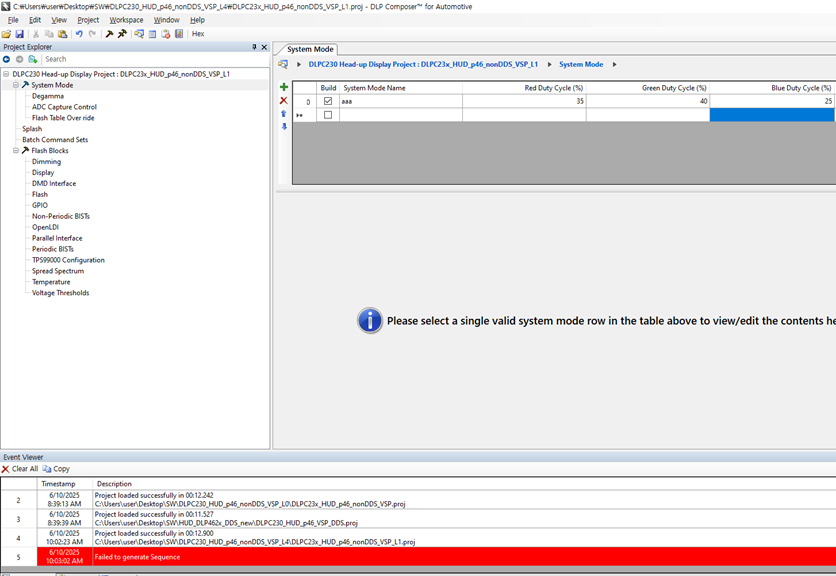This screenshot has height=576, width=836.
Task: Click the System Mode Name cell 'aaa'
Action: pyautogui.click(x=401, y=101)
